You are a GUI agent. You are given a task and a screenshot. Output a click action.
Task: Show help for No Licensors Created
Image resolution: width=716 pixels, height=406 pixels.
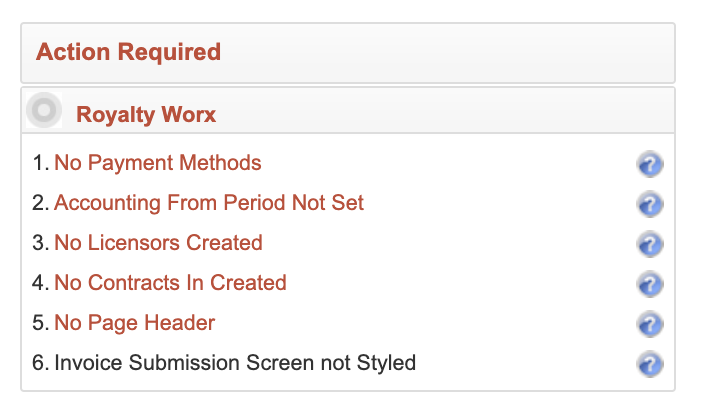[x=650, y=244]
